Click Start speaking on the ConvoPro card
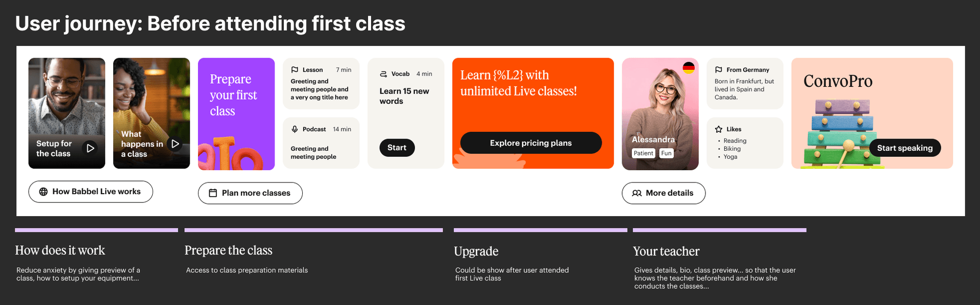The height and width of the screenshot is (305, 980). pyautogui.click(x=905, y=148)
